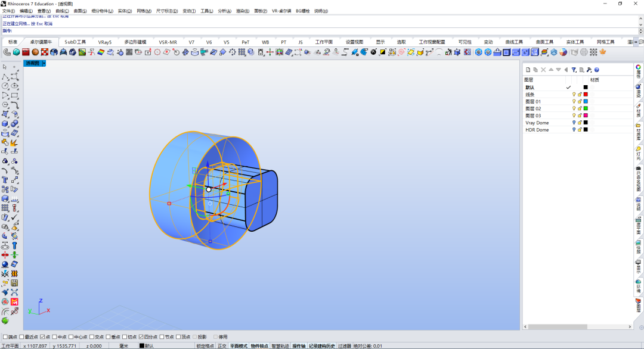Enable the 端点 osnap checkbox
Screen dimensions: 644x349
(5, 337)
